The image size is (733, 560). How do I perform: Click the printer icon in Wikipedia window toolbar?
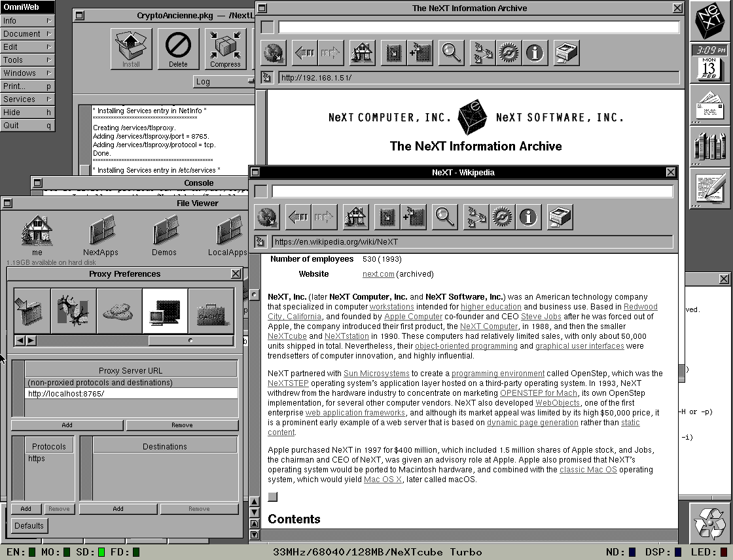coord(560,217)
